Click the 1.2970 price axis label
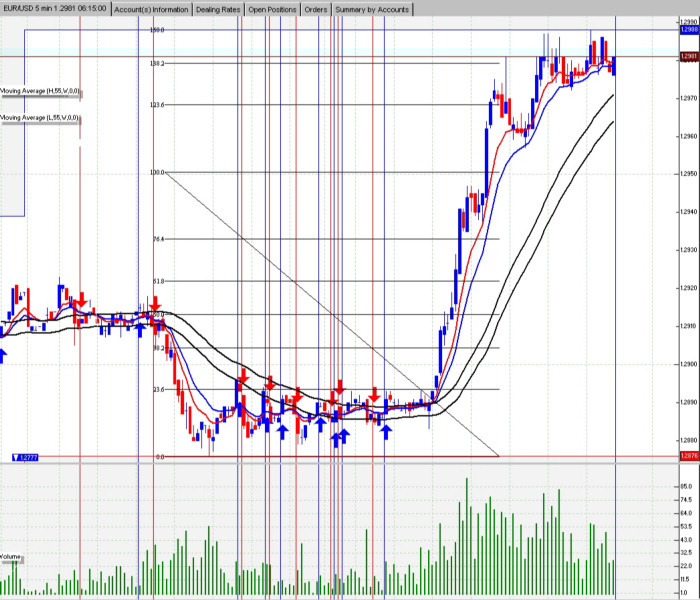Viewport: 700px width, 600px height. coord(689,98)
